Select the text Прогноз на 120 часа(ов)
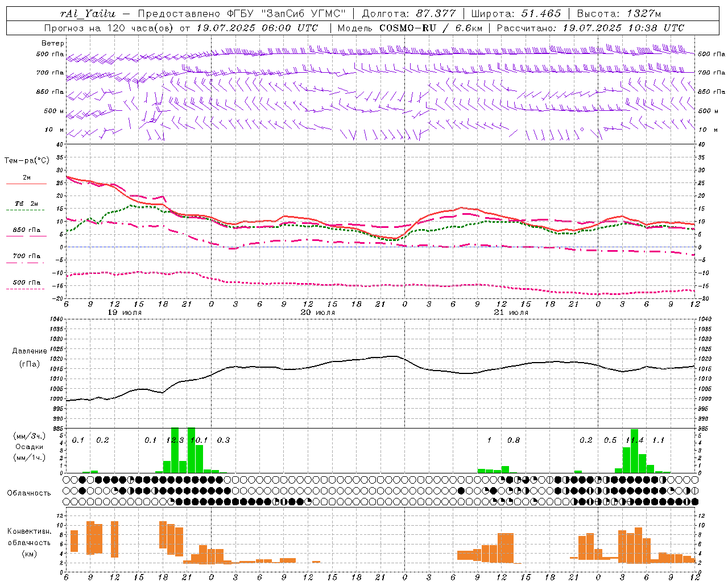Viewport: 728px width, 582px height. [109, 28]
